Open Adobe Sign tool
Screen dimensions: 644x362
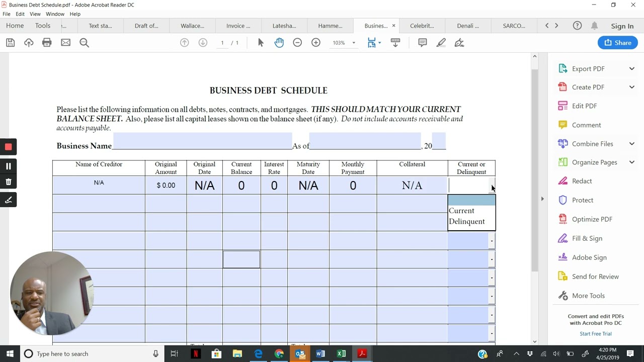(x=589, y=257)
